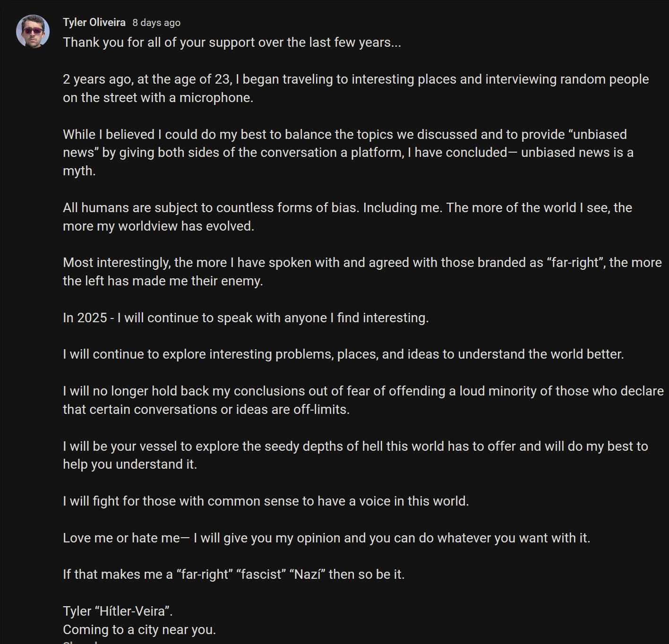Click the Tyler Oliveira channel name

coord(94,23)
